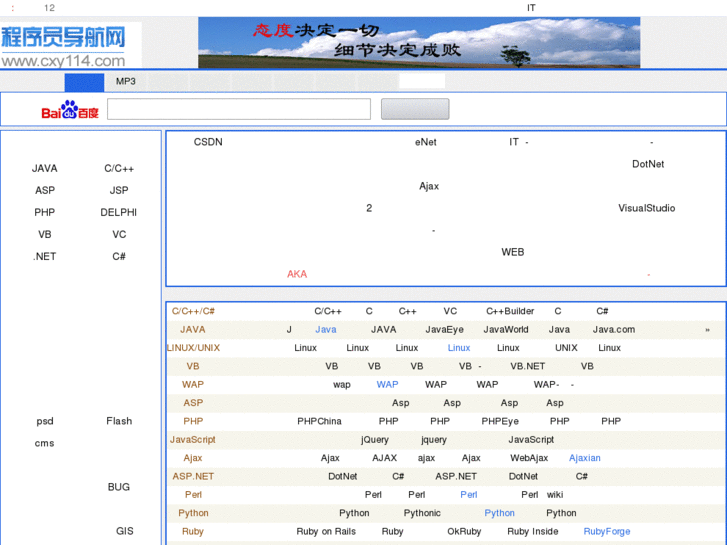Screen dimensions: 727x545
Task: Visit the eNet link
Action: [x=426, y=142]
